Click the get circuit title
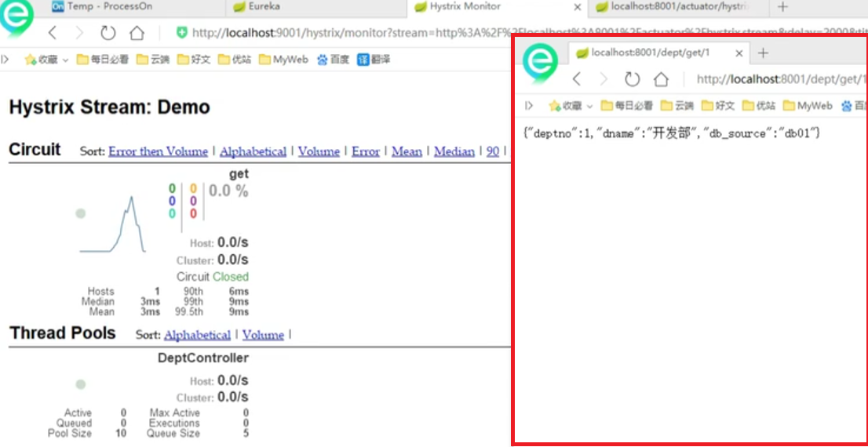868x447 pixels. [239, 174]
